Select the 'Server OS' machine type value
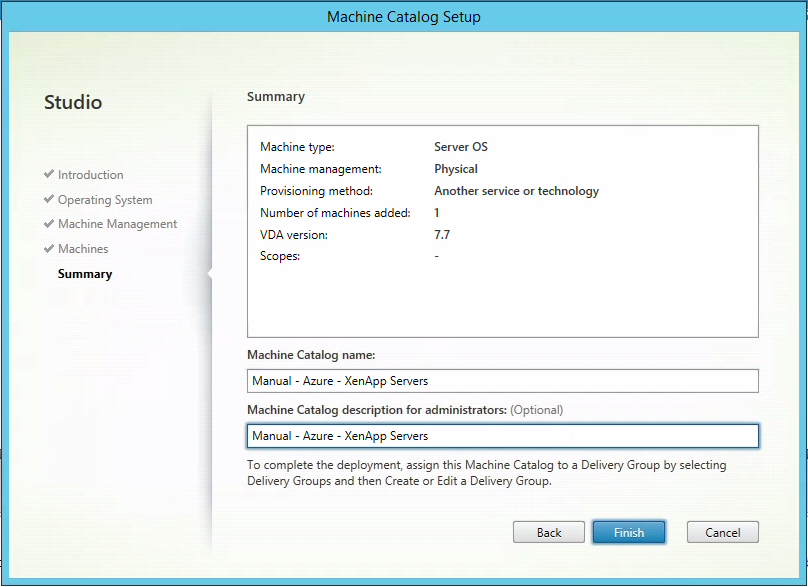 461,147
